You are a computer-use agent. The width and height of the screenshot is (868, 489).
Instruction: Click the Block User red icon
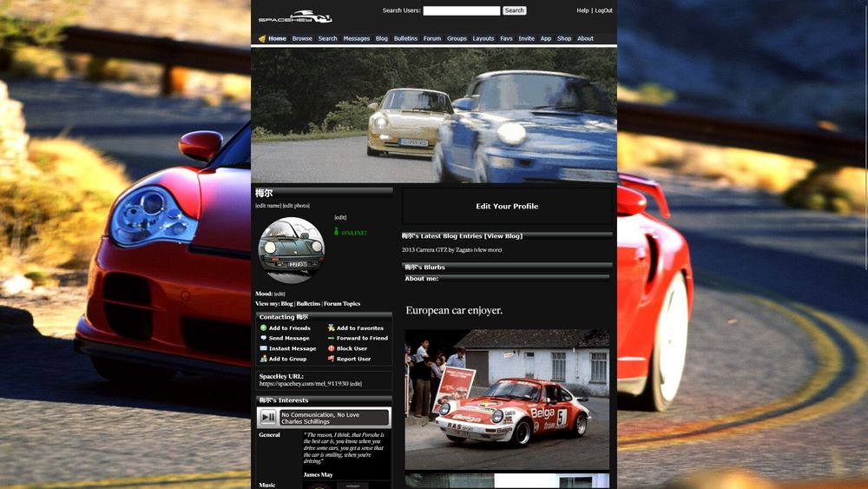(x=331, y=348)
